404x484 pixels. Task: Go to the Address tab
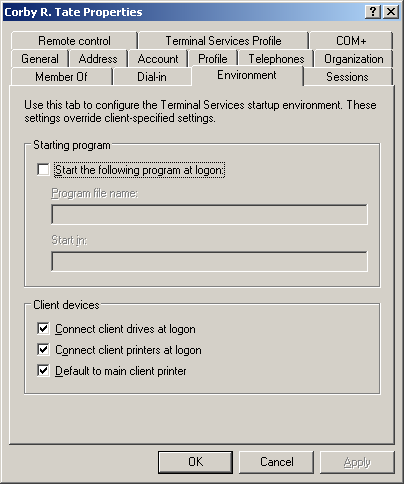click(98, 59)
